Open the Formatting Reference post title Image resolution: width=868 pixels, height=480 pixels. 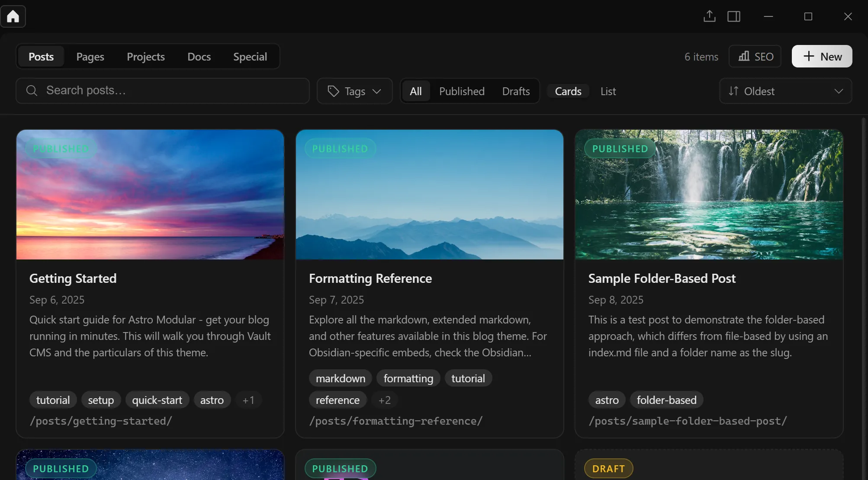370,278
